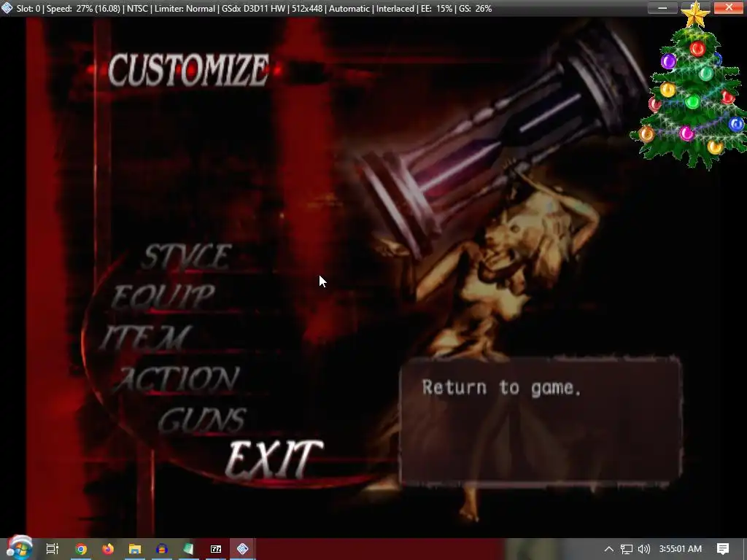Open File Explorer from the taskbar
The image size is (747, 560).
[x=135, y=549]
